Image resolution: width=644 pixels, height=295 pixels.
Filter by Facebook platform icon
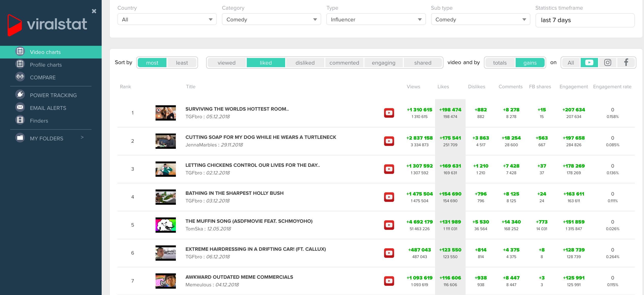[626, 63]
